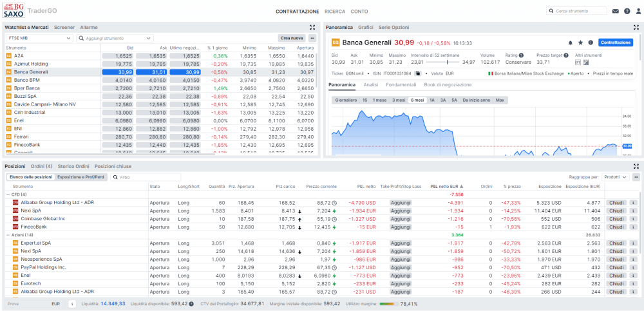Switch to Esposizione e Prof/Perd view
This screenshot has width=644, height=311.
click(x=80, y=177)
